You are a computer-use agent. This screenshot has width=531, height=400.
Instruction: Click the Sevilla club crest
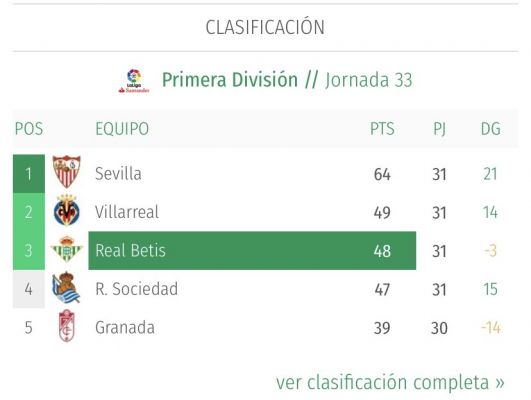click(67, 171)
